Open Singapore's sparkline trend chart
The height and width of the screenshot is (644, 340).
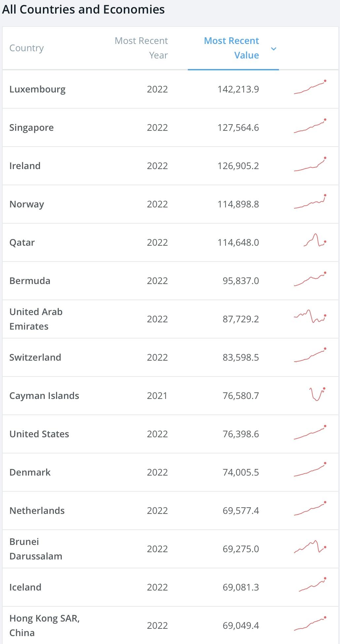(310, 126)
